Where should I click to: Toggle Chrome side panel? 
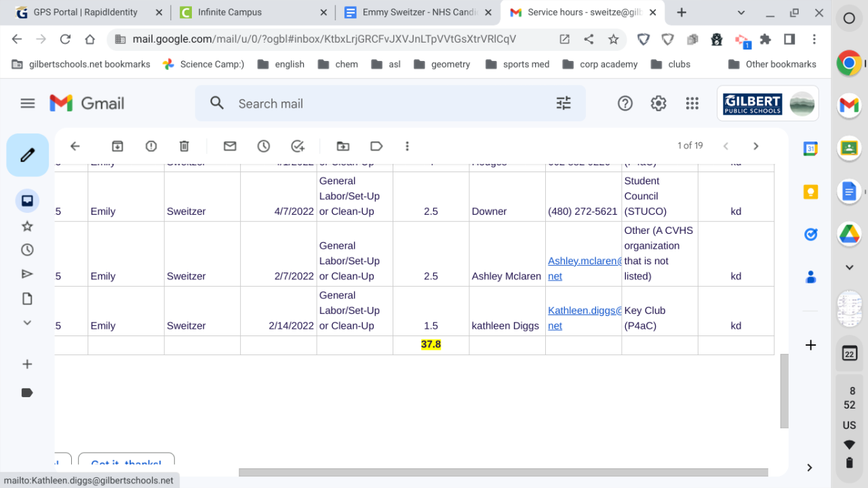click(x=789, y=39)
